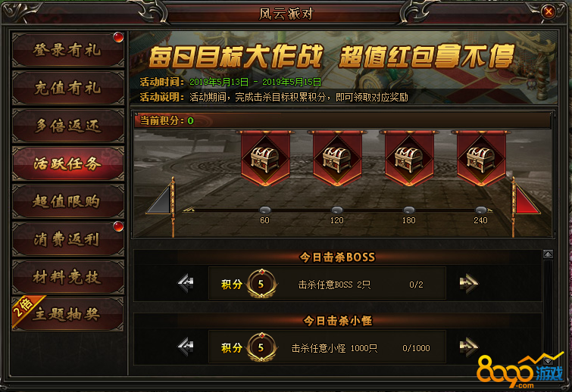Click the red triangle flag at progress end
Screen dimensions: 572x392
(527, 200)
